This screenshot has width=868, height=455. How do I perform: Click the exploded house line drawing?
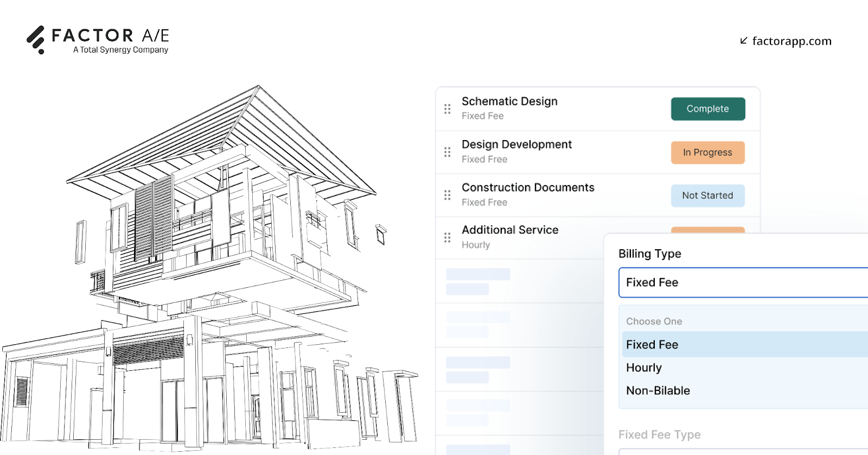pyautogui.click(x=209, y=269)
